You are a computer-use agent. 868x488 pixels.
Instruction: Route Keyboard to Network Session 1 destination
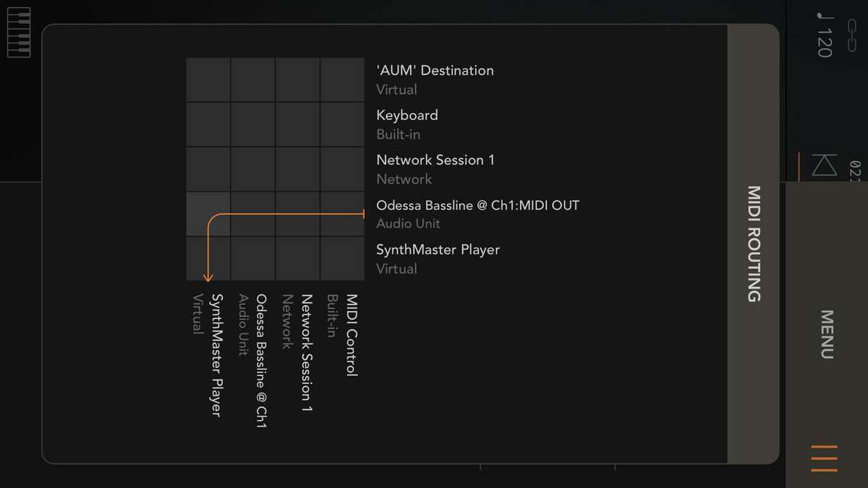pyautogui.click(x=298, y=124)
